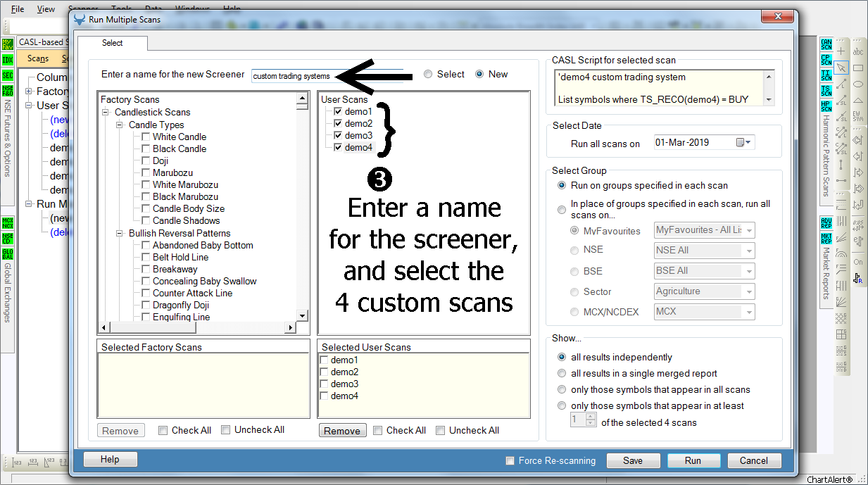868x485 pixels.
Task: Select 'all results in a single merged report'
Action: point(562,373)
